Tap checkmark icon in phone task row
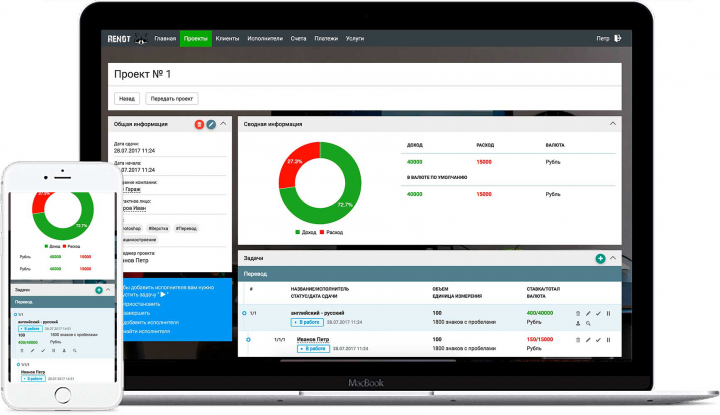The image size is (720, 415). 43,351
